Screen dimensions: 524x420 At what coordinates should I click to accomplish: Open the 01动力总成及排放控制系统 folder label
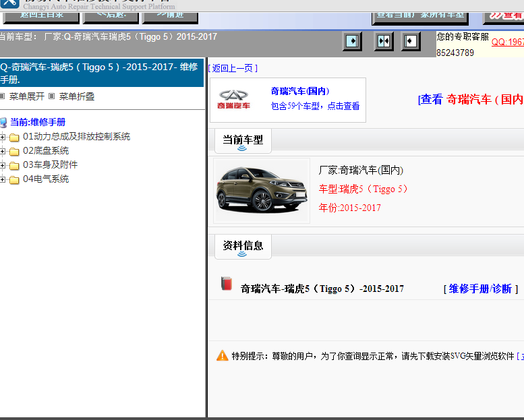point(76,136)
